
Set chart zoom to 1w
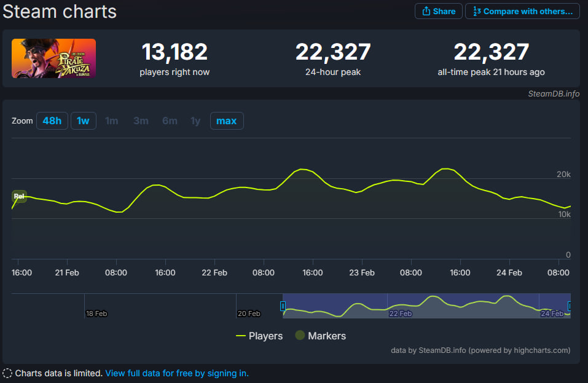tap(83, 121)
